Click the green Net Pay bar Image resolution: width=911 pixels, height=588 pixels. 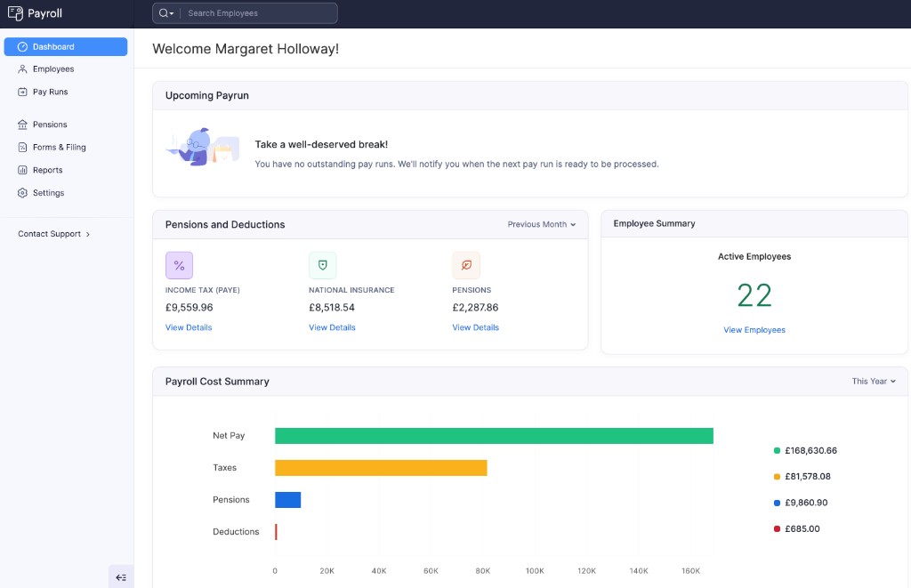coord(494,436)
